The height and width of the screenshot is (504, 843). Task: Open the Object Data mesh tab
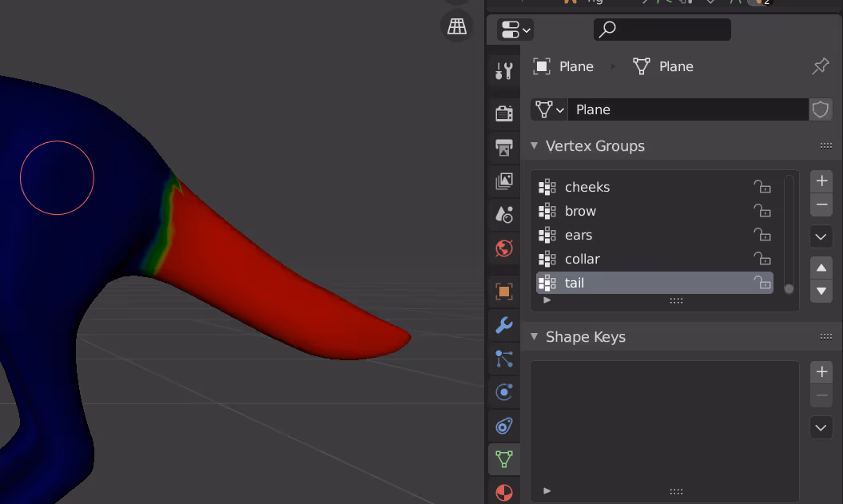click(503, 459)
